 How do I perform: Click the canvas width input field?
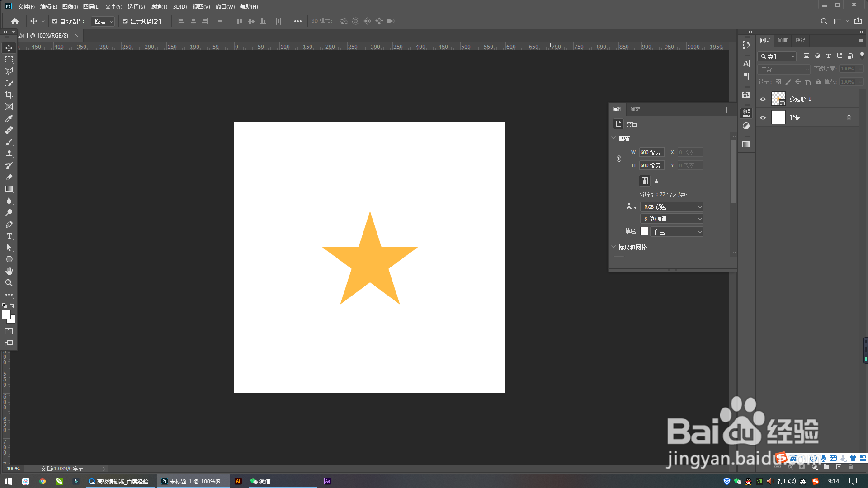[651, 152]
